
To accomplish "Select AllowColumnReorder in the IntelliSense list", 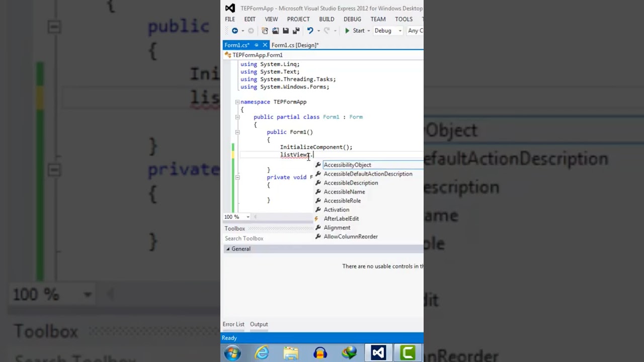I will point(351,237).
